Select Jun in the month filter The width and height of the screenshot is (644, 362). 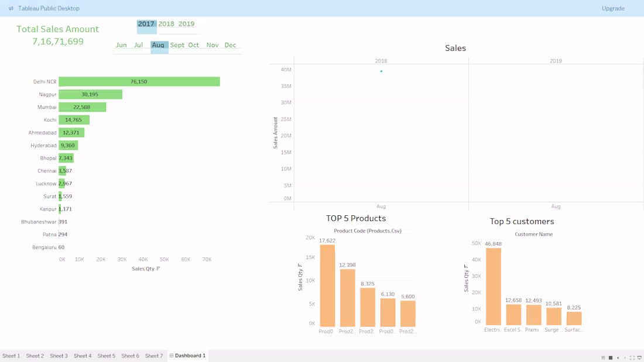pyautogui.click(x=121, y=45)
